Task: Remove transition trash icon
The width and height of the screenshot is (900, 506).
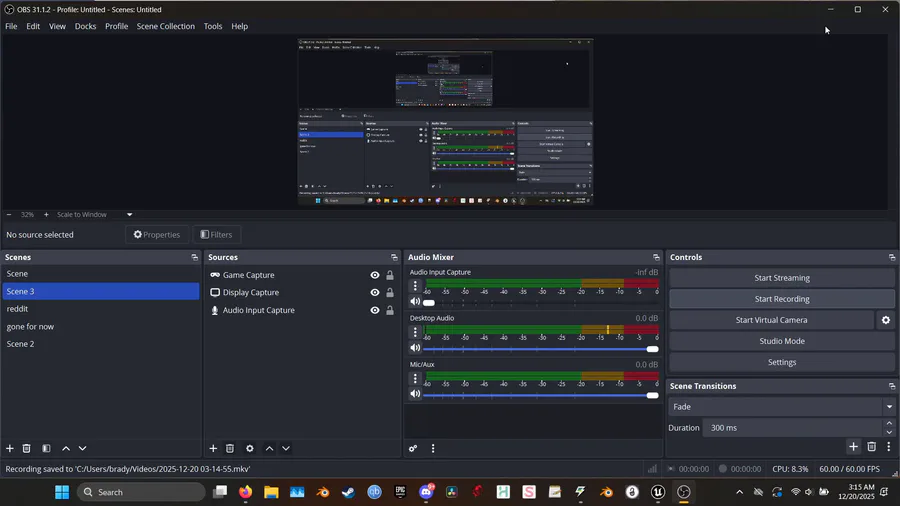Action: (x=871, y=446)
